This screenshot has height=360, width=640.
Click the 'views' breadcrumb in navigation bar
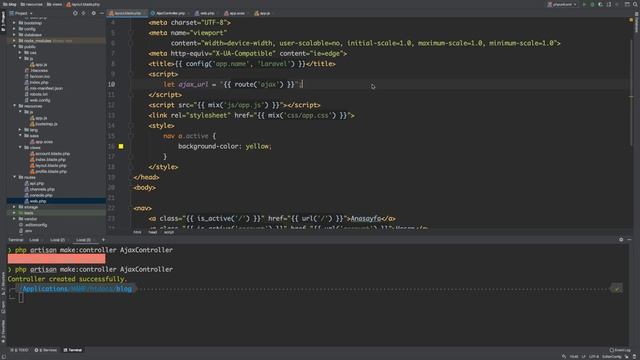coord(54,4)
